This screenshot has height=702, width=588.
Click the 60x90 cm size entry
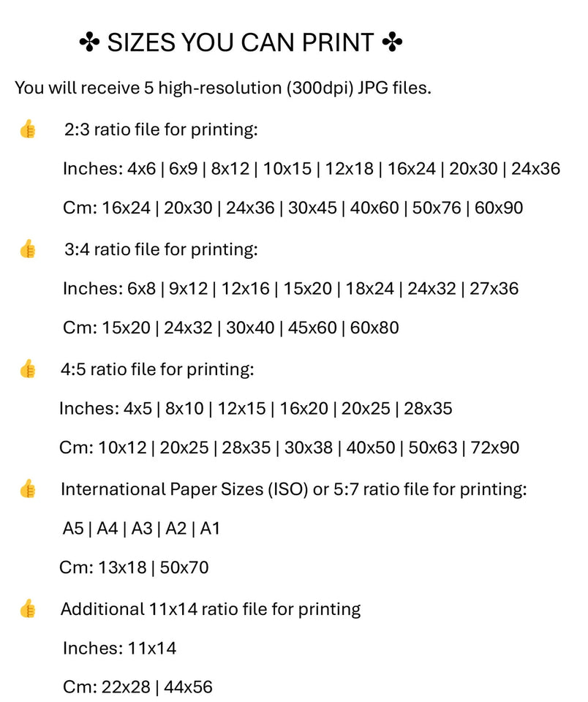pos(499,208)
